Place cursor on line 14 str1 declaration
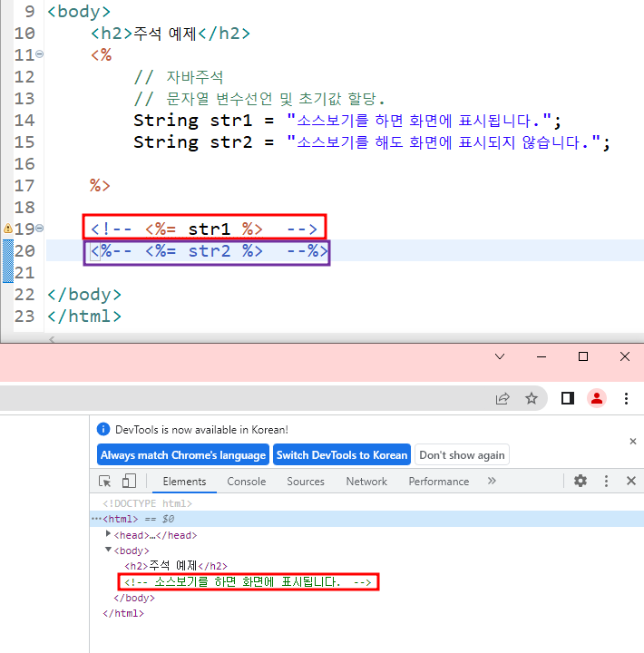 click(347, 121)
